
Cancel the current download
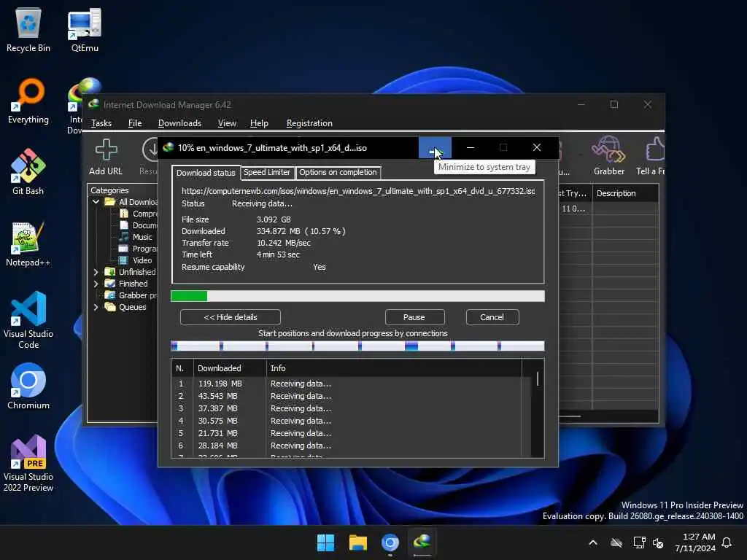pyautogui.click(x=492, y=317)
